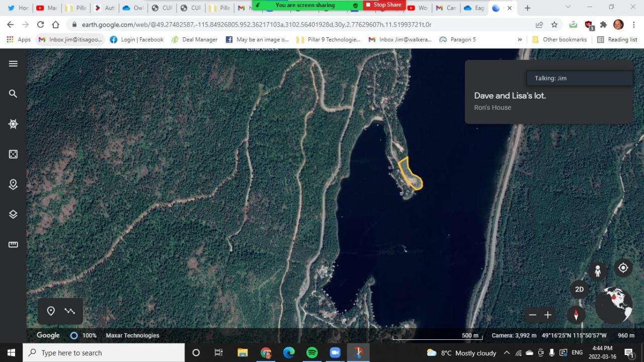Viewport: 644px width, 362px height.
Task: Add a placemark on the map
Action: tap(51, 311)
